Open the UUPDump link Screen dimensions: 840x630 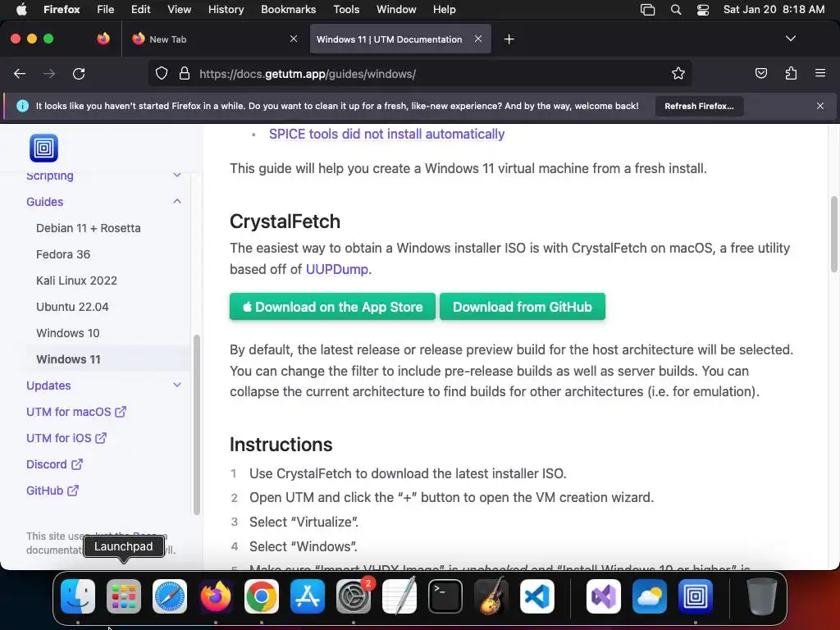pos(337,269)
